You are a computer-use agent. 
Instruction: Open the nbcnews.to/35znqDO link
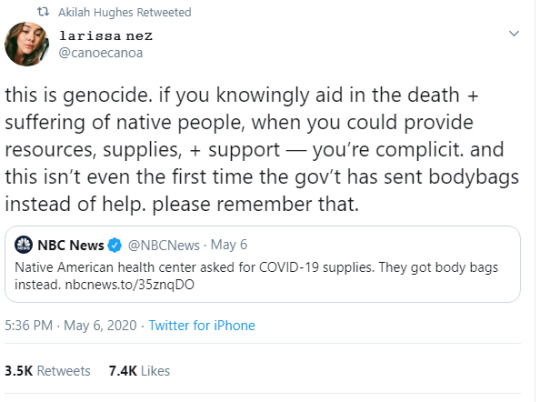[x=130, y=285]
